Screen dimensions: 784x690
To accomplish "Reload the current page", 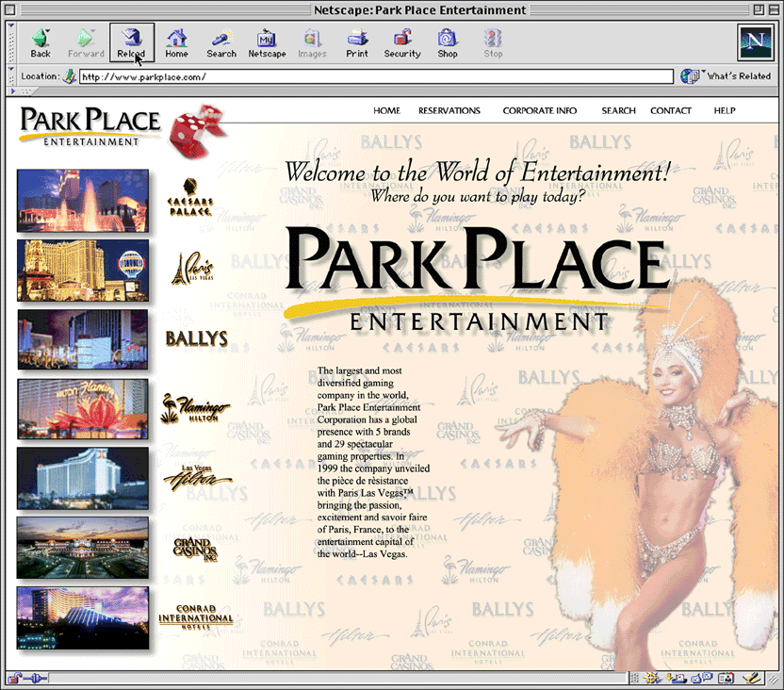I will coord(132,43).
